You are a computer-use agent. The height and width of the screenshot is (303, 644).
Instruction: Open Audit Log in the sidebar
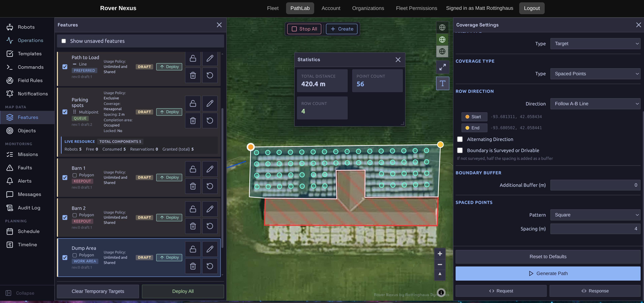pyautogui.click(x=27, y=208)
